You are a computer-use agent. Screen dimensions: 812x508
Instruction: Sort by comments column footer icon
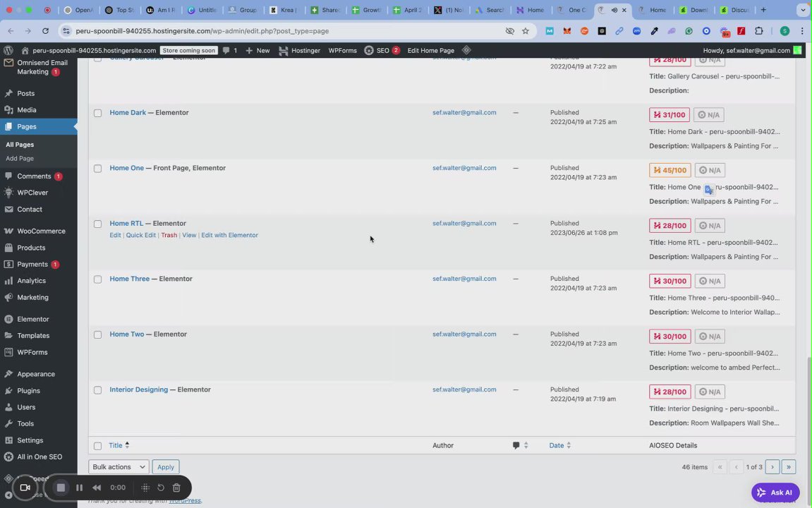(519, 445)
